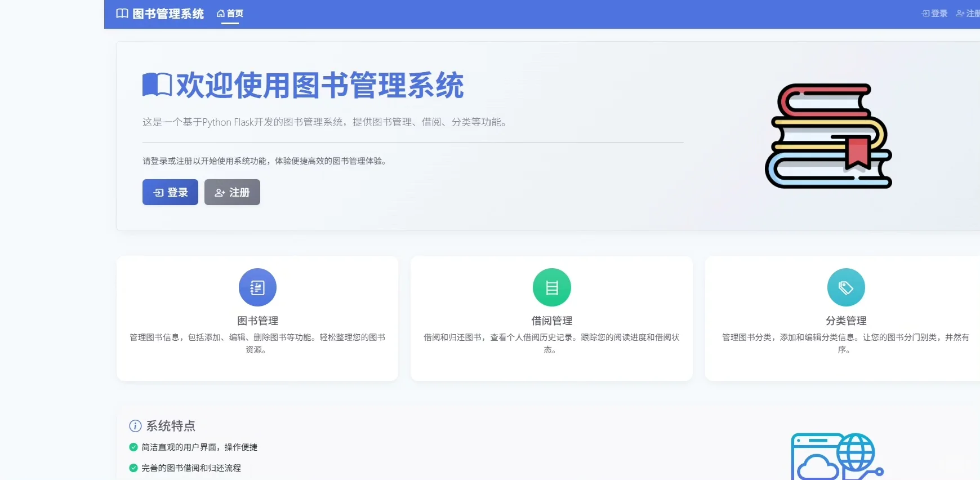Click the Python Flask description sentence
The height and width of the screenshot is (480, 980).
point(325,122)
